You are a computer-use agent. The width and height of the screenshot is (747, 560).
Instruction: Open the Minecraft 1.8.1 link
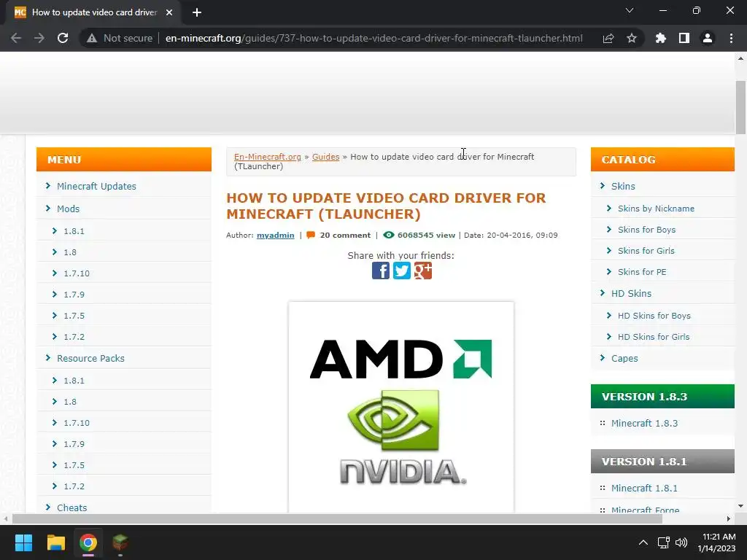click(644, 488)
